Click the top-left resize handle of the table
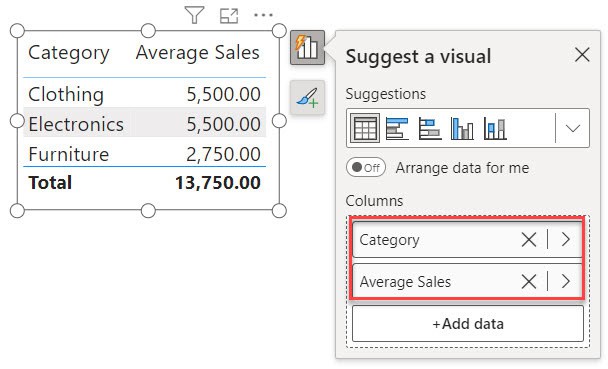 [x=17, y=30]
